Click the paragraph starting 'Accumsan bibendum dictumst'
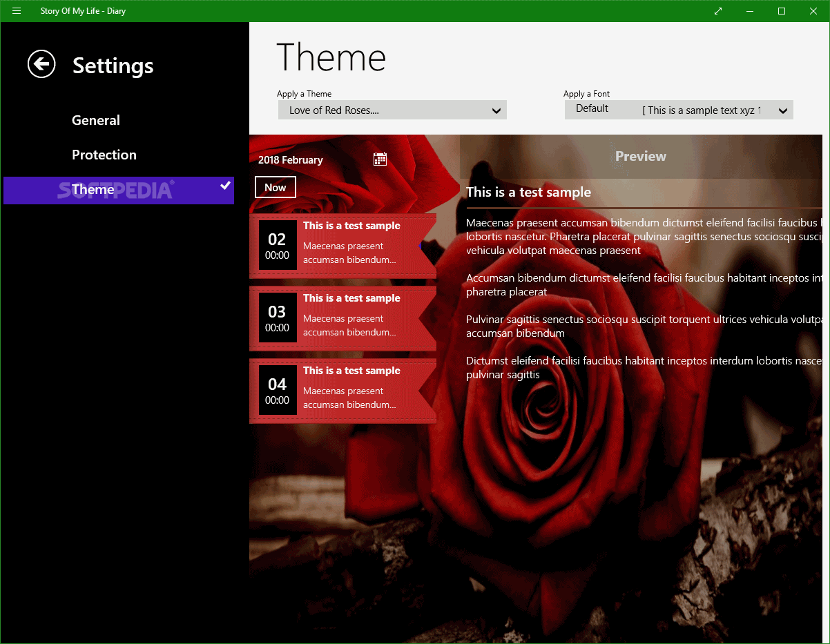 (644, 284)
